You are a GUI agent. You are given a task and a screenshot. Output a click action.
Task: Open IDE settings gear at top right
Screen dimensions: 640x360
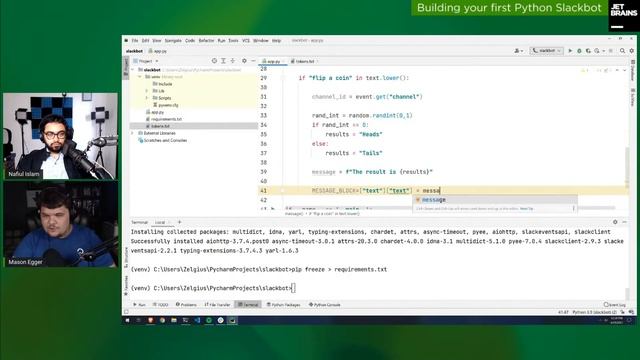(631, 51)
